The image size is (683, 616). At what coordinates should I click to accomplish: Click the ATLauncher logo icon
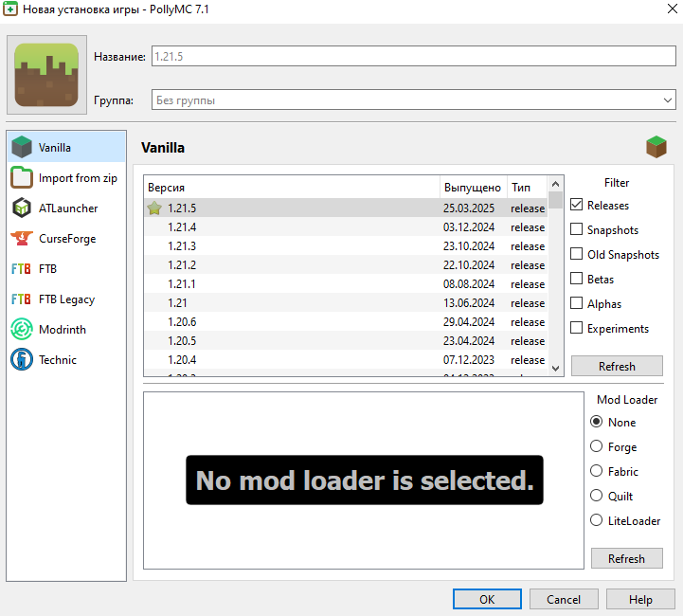(x=22, y=208)
